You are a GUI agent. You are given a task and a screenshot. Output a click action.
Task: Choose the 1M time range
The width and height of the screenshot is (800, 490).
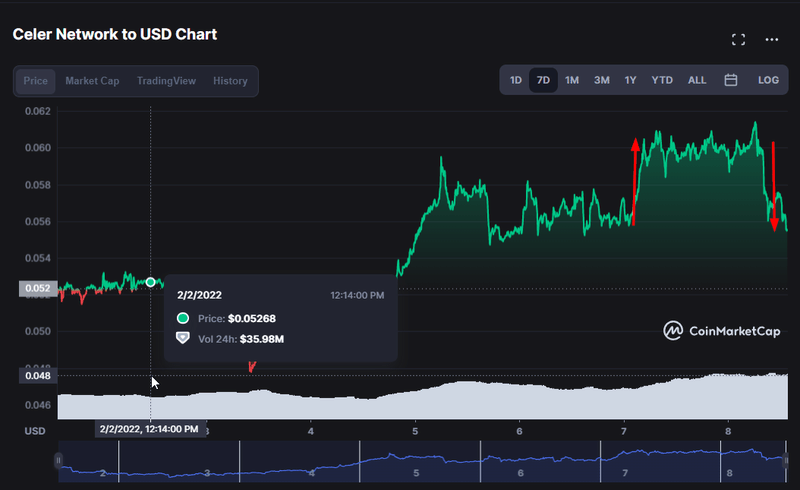tap(572, 80)
